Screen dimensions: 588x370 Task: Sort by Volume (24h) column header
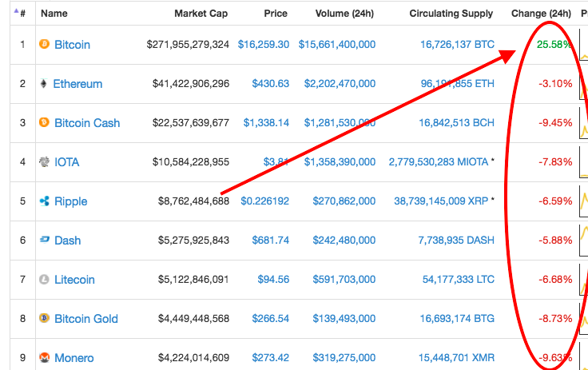tap(336, 14)
